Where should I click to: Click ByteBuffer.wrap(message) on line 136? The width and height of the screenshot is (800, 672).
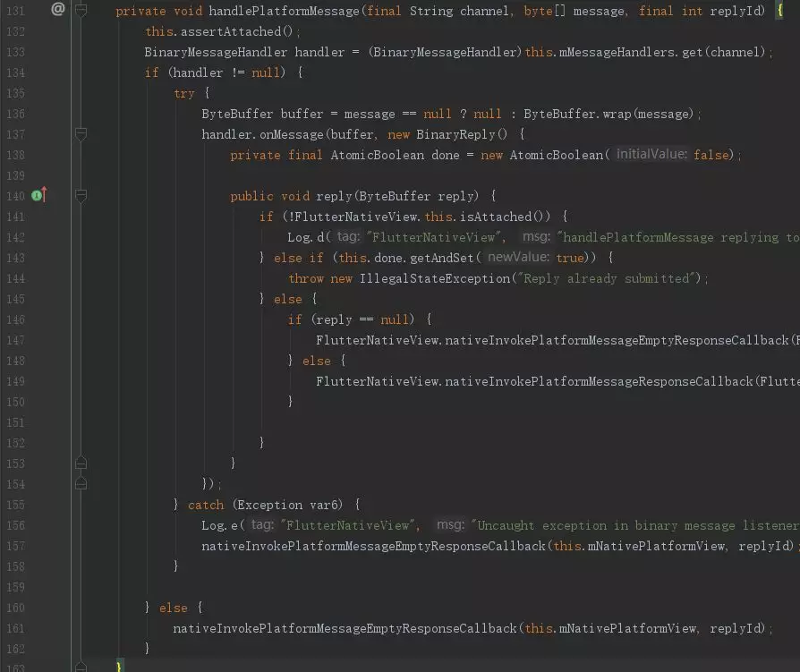(x=609, y=114)
